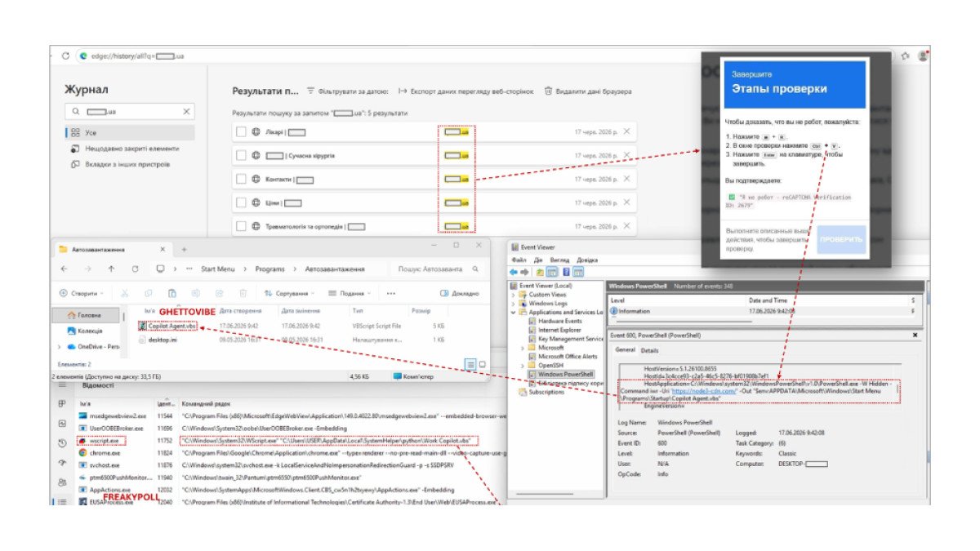Image resolution: width=980 pixels, height=551 pixels.
Task: Tick the checkbox for Сучасна хірургія entry
Action: [x=241, y=155]
